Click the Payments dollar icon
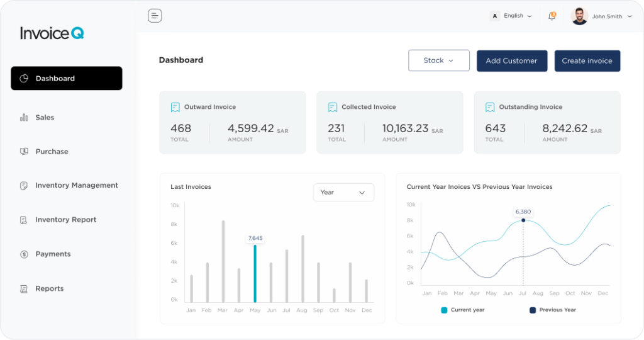 [24, 254]
